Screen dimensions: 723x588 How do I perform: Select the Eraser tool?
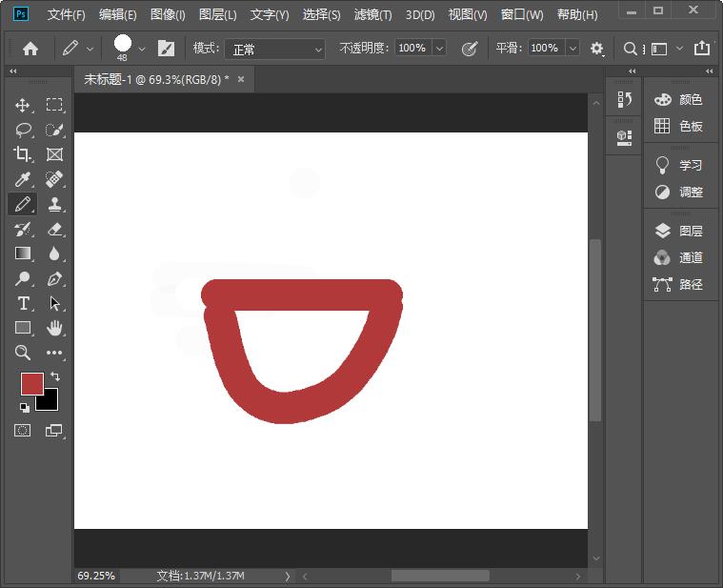pyautogui.click(x=54, y=229)
